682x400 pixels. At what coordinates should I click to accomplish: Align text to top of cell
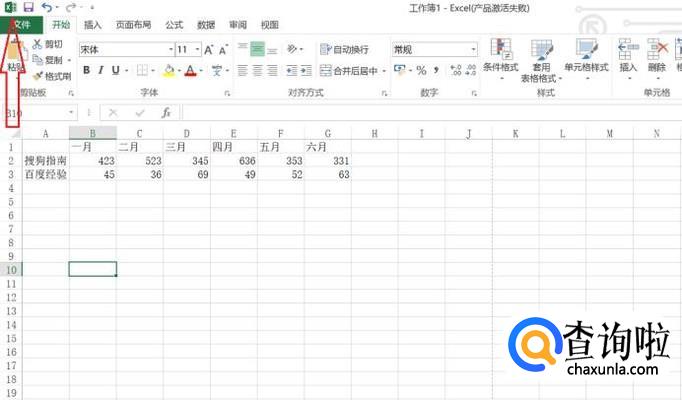tap(243, 49)
